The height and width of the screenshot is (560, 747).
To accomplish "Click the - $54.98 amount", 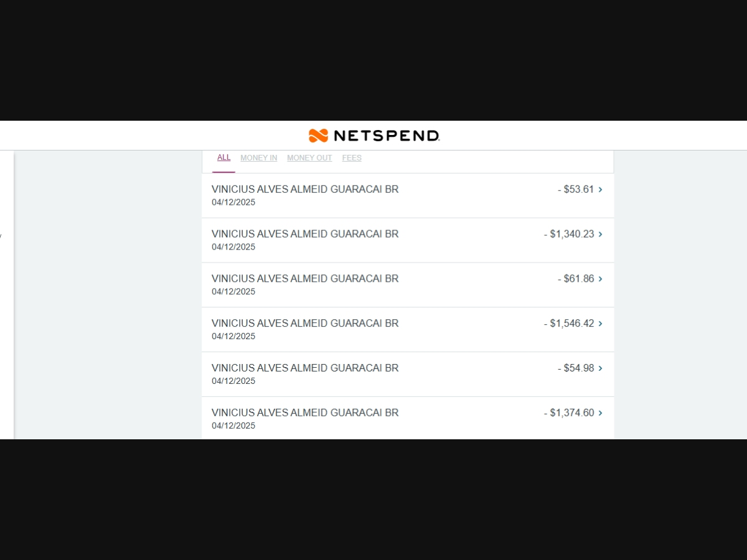I will coord(576,368).
